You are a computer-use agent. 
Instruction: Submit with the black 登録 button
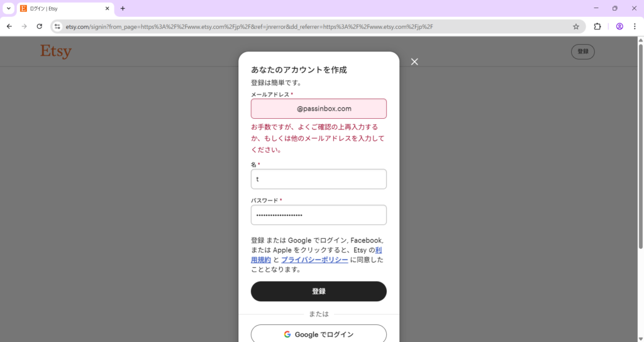(319, 291)
